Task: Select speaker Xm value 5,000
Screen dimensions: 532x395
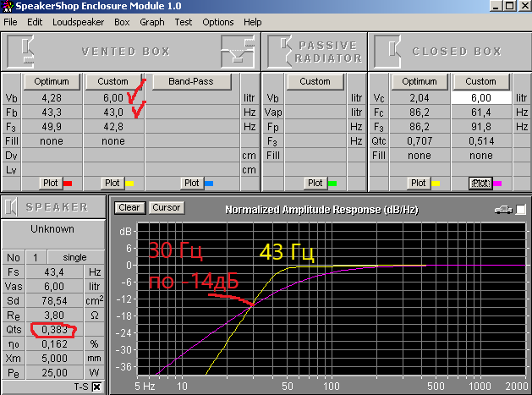Action: click(54, 359)
